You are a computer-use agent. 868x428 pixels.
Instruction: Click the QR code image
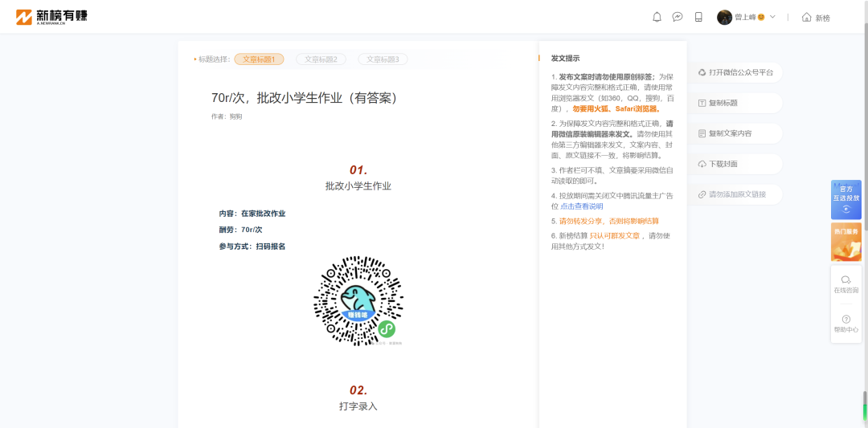point(358,301)
